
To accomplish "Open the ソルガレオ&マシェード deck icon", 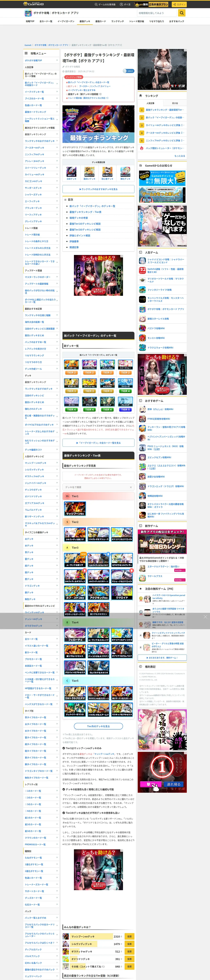I will tap(98, 535).
